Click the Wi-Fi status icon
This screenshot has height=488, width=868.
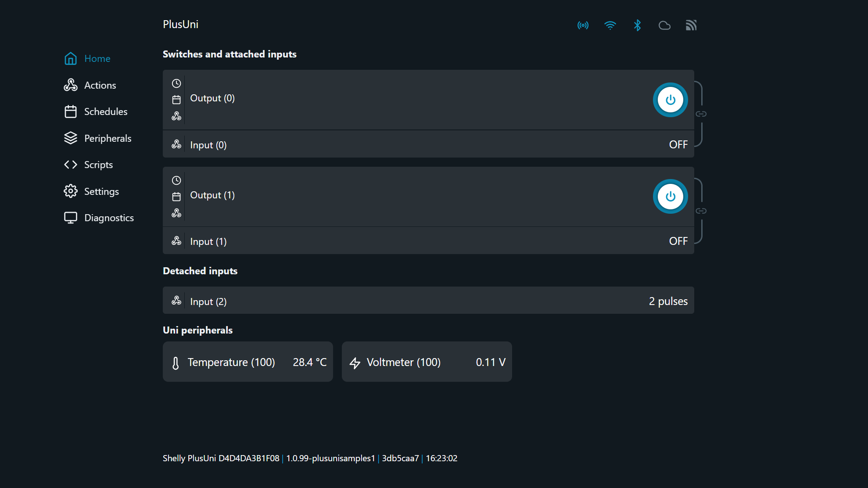[610, 25]
